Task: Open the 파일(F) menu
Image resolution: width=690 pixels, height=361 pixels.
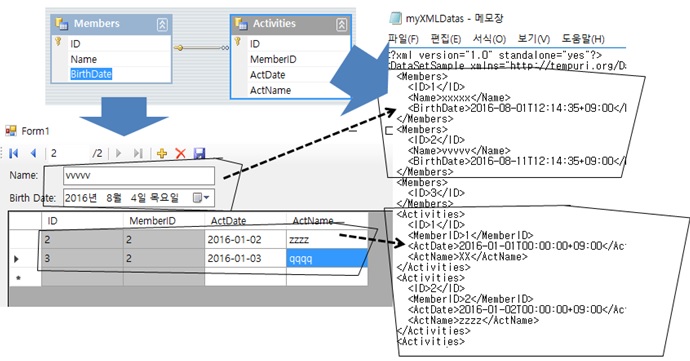Action: (403, 39)
